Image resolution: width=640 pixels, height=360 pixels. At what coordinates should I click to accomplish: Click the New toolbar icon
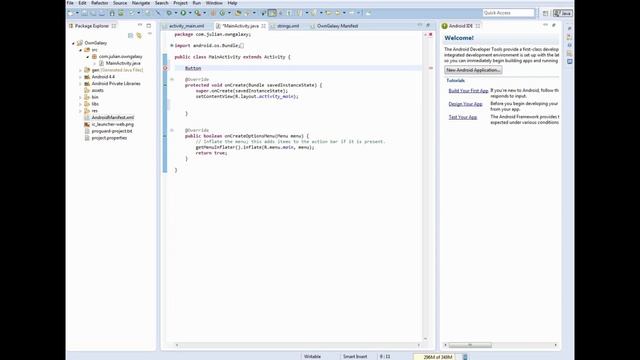point(70,13)
